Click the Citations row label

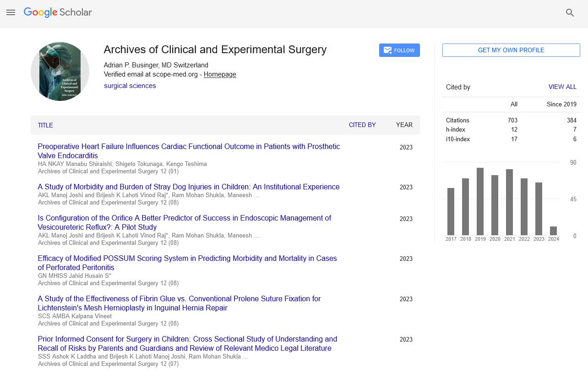point(457,120)
